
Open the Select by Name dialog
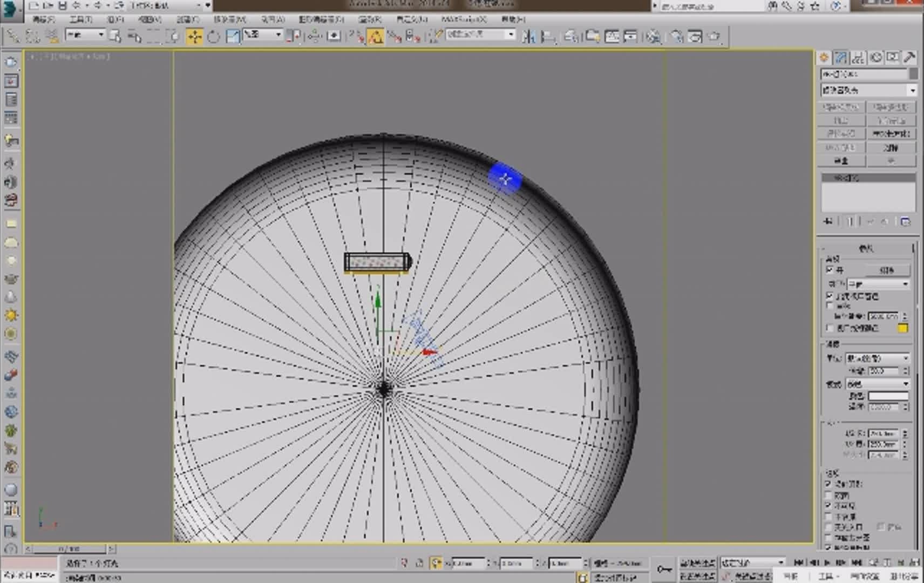[x=134, y=36]
